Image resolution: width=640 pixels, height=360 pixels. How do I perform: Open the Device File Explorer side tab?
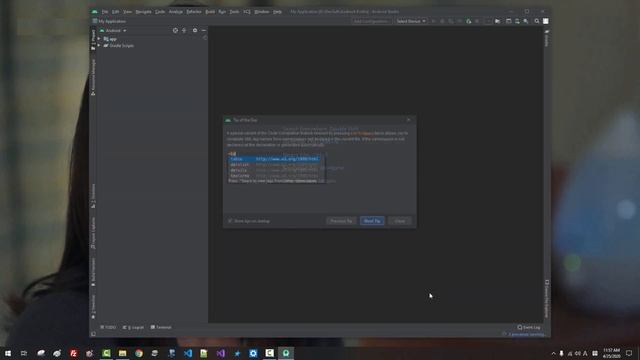pyautogui.click(x=547, y=299)
